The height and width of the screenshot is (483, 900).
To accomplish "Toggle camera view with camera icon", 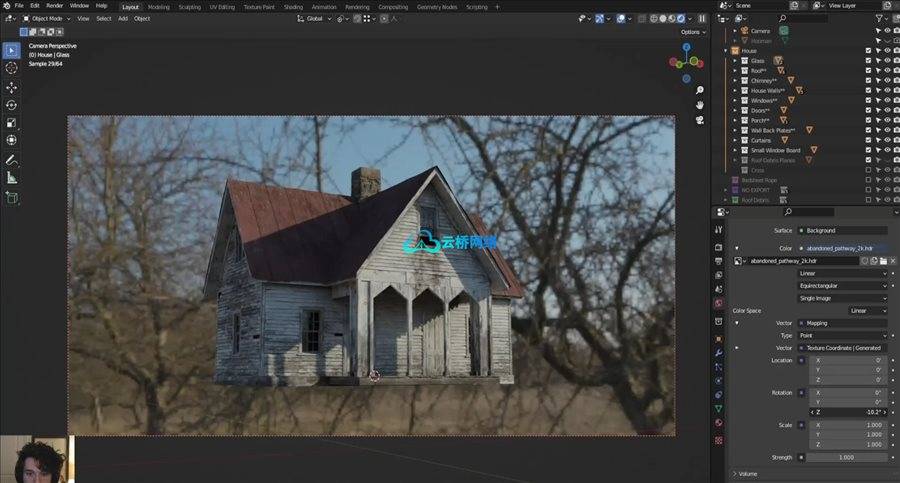I will 700,120.
